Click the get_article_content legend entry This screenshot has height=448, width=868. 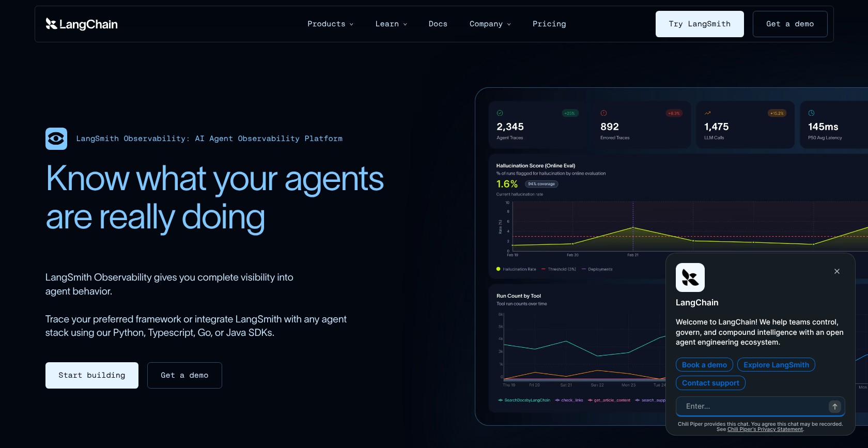click(609, 400)
